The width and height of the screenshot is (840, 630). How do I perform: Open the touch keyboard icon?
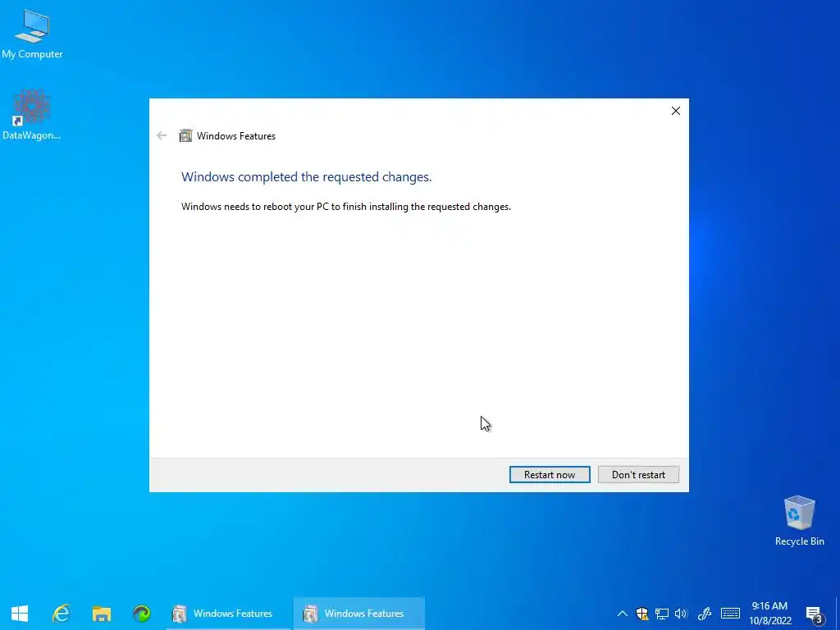point(730,614)
